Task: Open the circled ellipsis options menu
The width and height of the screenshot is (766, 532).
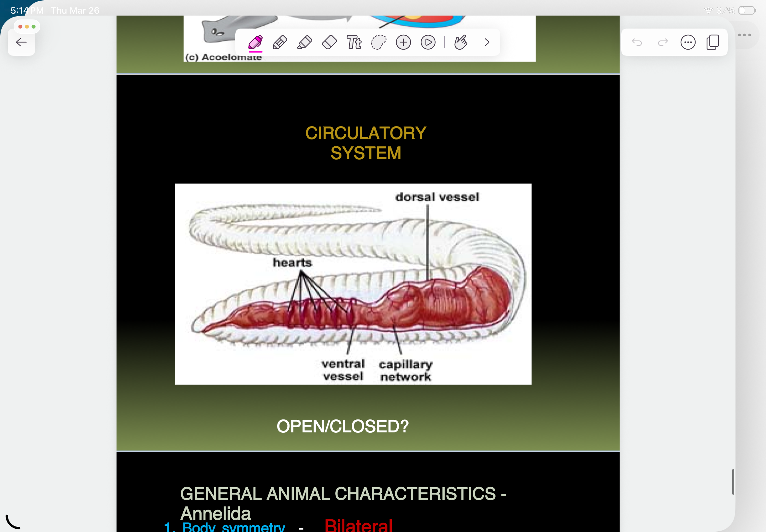Action: tap(688, 42)
